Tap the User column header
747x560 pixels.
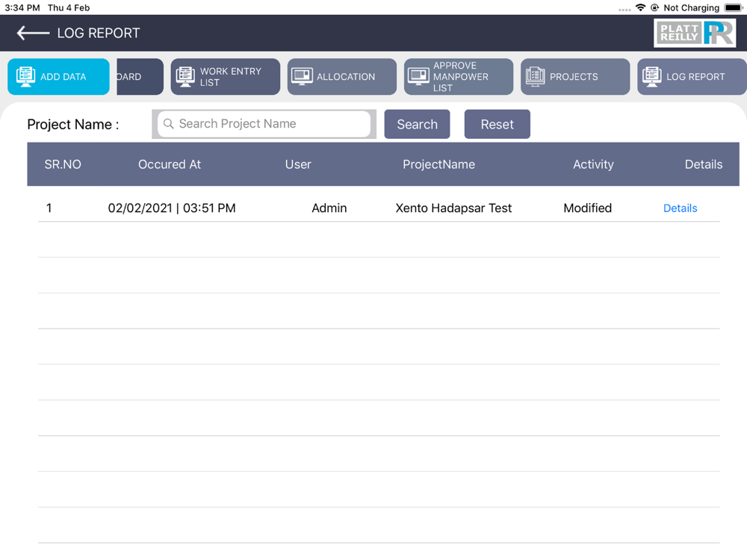point(298,164)
